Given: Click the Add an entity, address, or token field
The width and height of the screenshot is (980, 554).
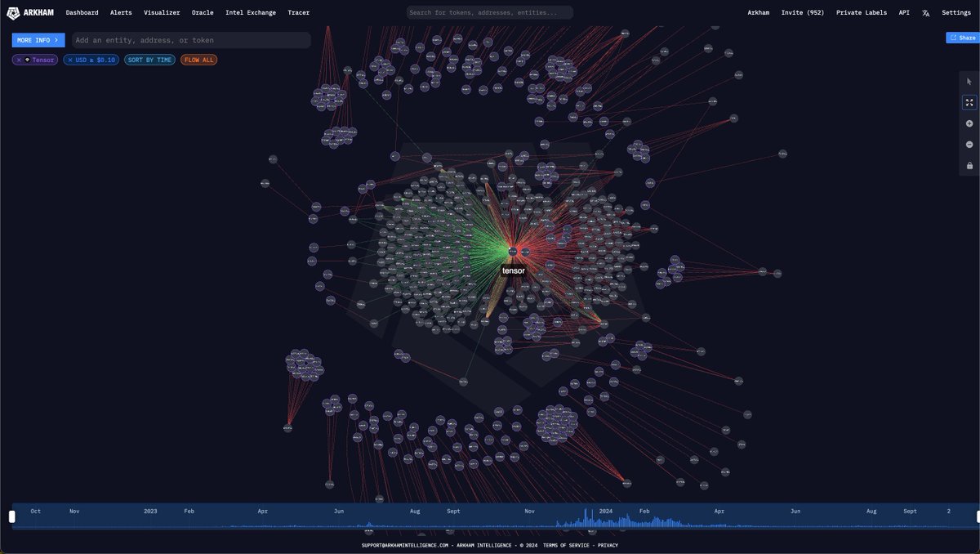Looking at the screenshot, I should (x=191, y=40).
